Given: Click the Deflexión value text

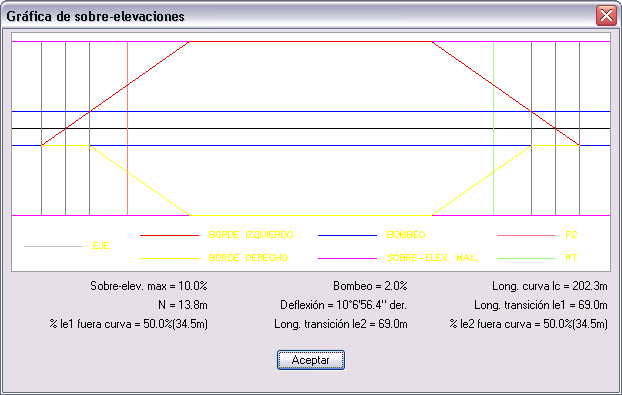Looking at the screenshot, I should [343, 305].
